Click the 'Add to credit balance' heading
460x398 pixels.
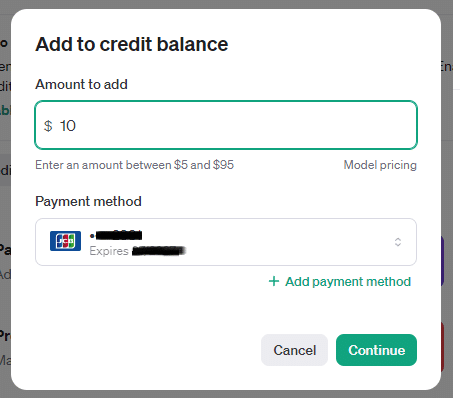click(132, 44)
